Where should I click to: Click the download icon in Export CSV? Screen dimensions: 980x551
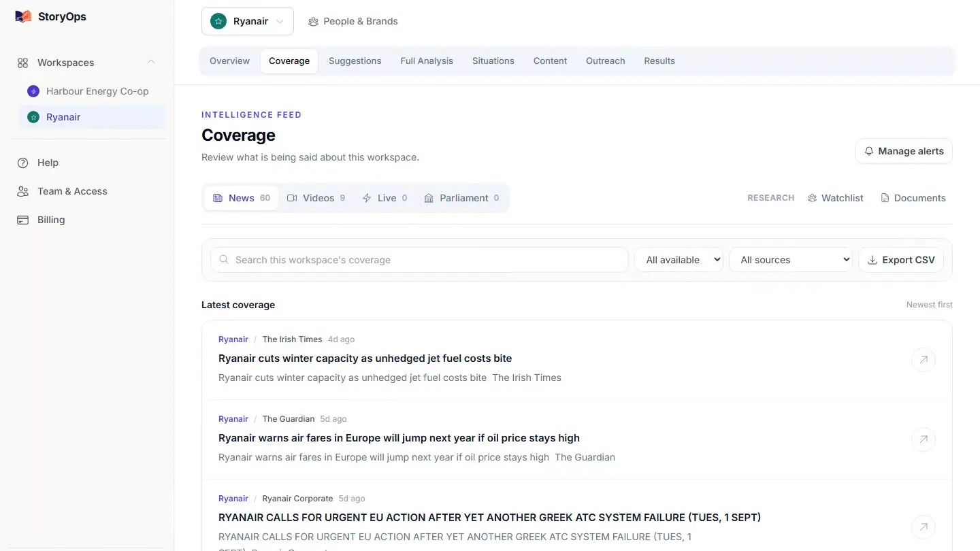872,260
